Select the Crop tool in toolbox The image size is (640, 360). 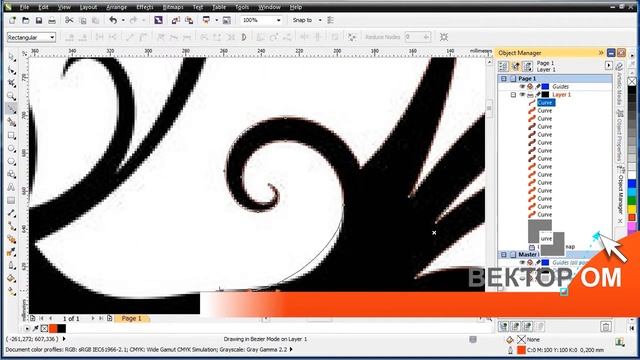[x=11, y=83]
